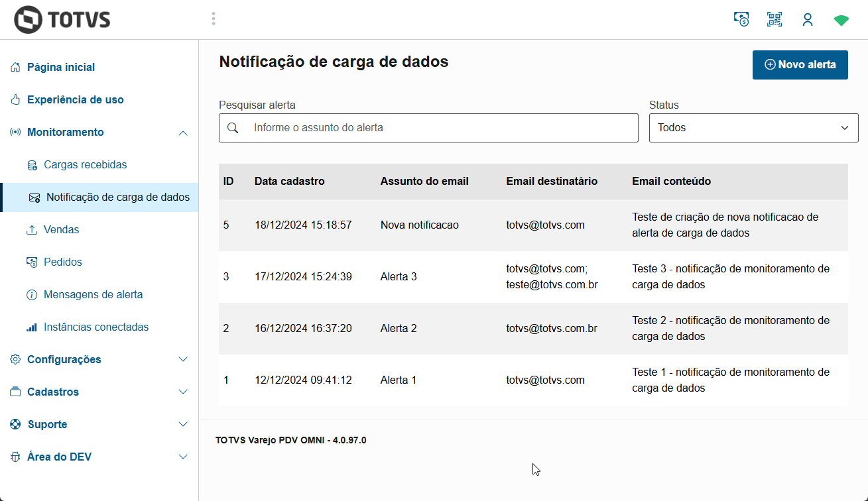Click the Cargas recebidas sidebar icon
The height and width of the screenshot is (501, 868).
coord(32,164)
